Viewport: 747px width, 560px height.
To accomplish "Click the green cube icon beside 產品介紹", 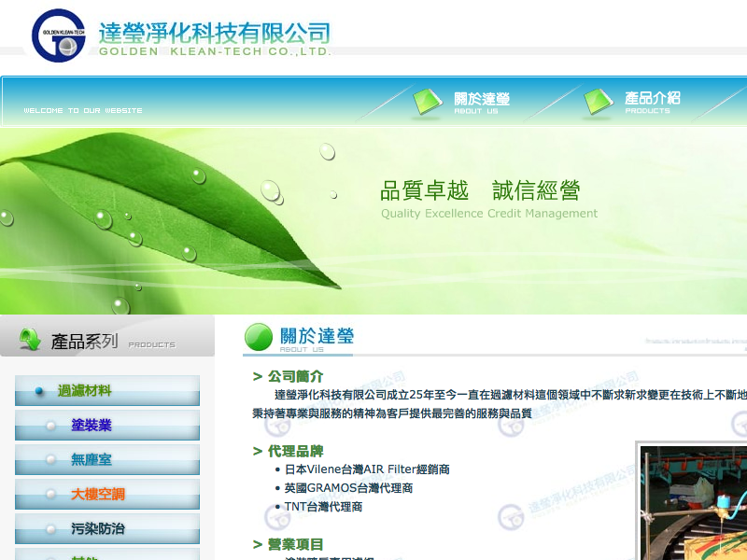I will coord(599,103).
